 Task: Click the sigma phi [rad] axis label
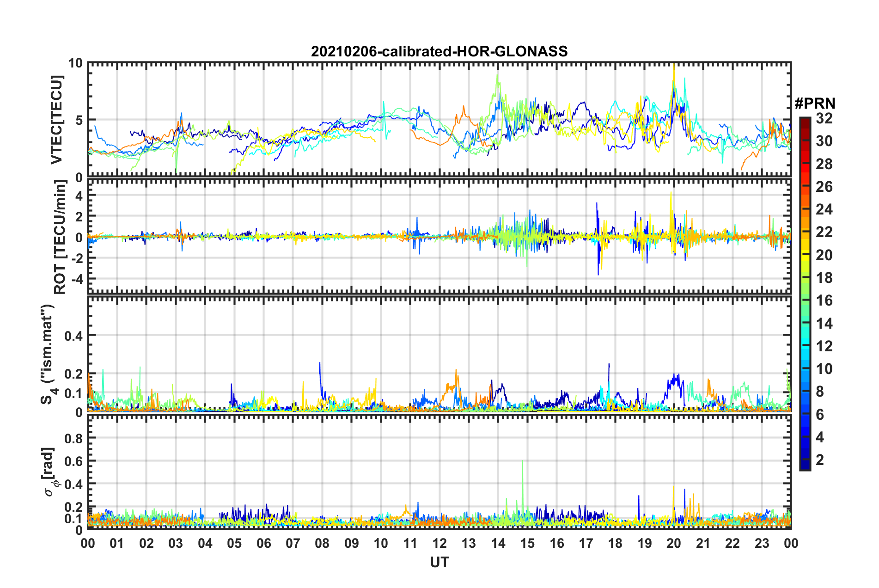[x=49, y=472]
